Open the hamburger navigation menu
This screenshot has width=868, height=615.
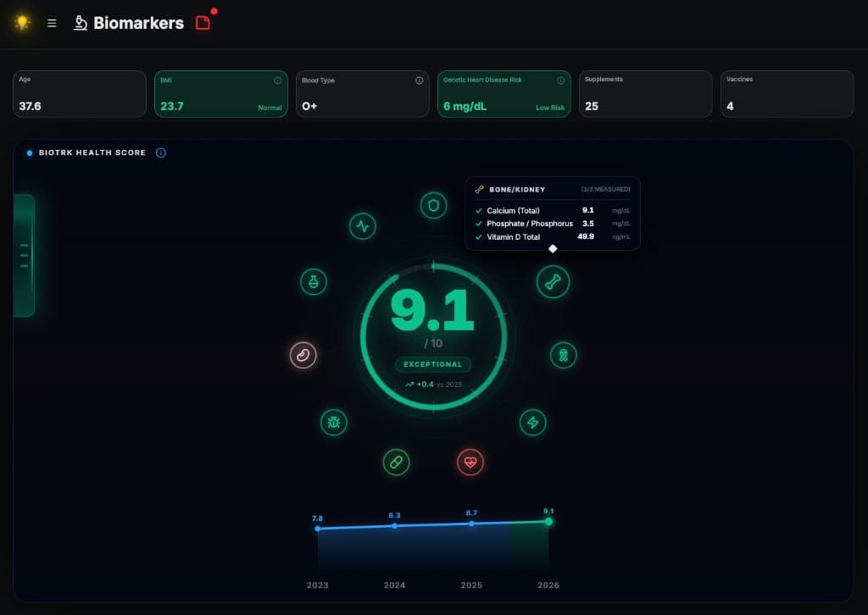click(52, 23)
